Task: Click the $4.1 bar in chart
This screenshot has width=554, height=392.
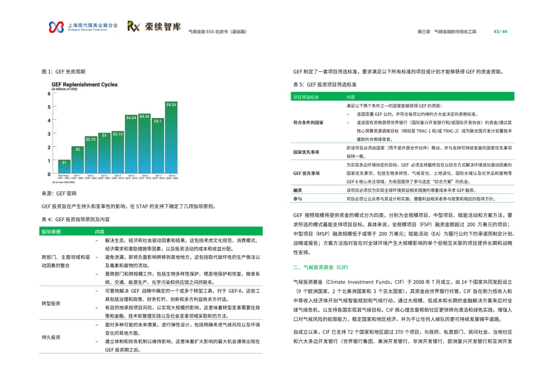Action: (158, 146)
